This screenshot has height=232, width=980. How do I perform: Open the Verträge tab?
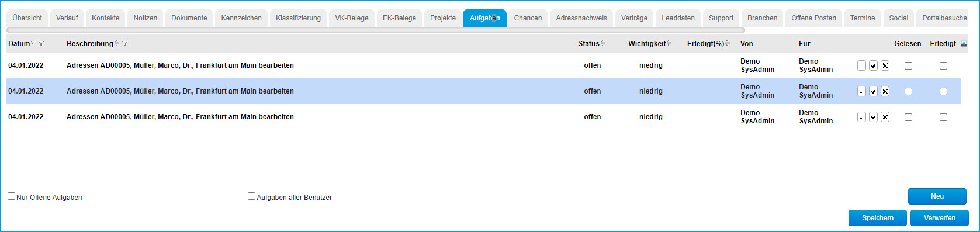click(x=634, y=18)
